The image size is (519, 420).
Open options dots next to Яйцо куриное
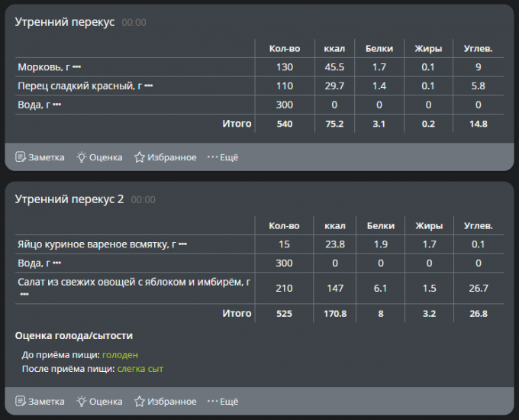[x=183, y=244]
